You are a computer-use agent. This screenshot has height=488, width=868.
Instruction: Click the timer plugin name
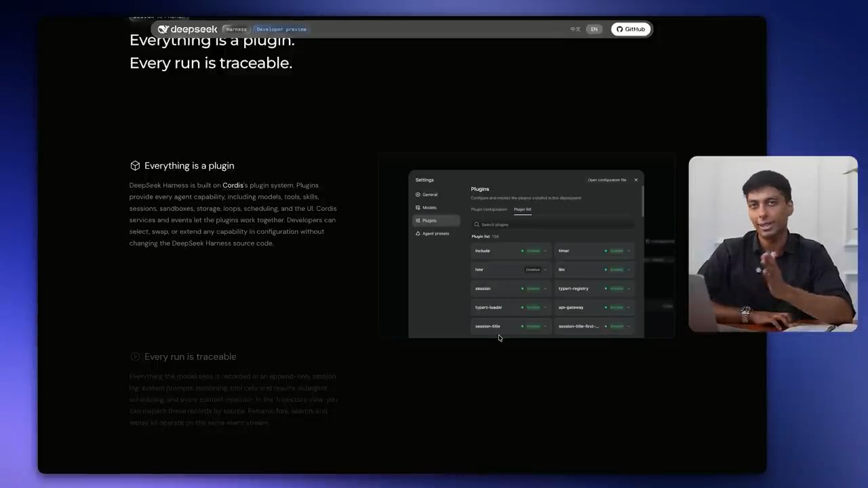point(564,251)
